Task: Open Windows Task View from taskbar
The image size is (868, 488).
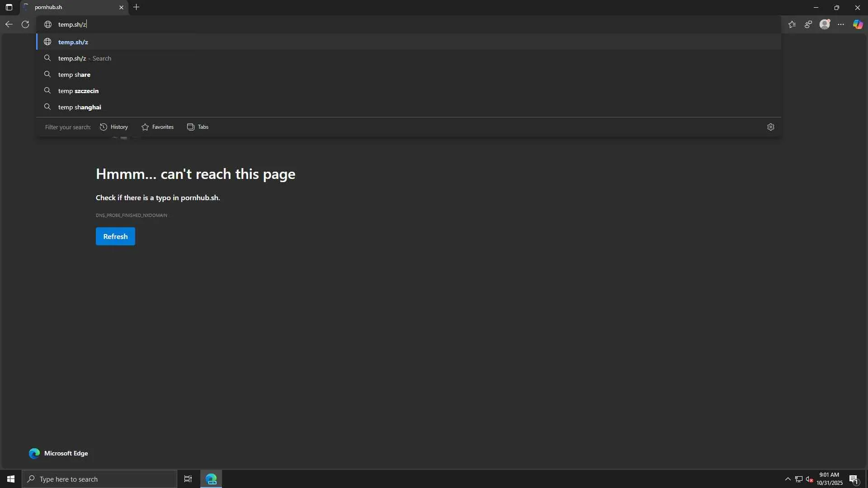Action: (x=188, y=479)
